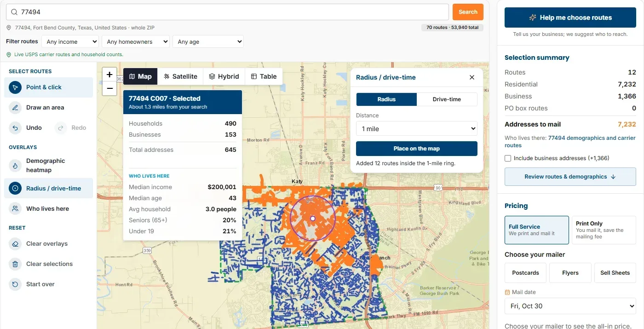Click the Business 1,366 count

pyautogui.click(x=627, y=96)
